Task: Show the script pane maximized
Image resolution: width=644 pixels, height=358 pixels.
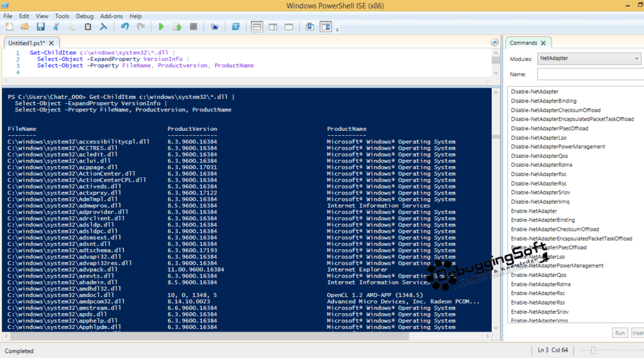Action: click(x=289, y=26)
